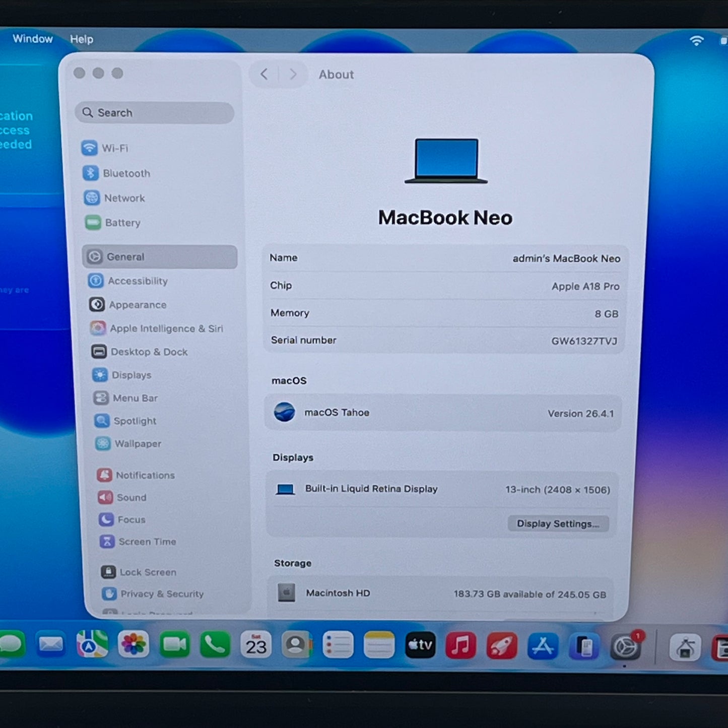Viewport: 728px width, 728px height.
Task: Go back using the left chevron button
Action: pyautogui.click(x=264, y=75)
